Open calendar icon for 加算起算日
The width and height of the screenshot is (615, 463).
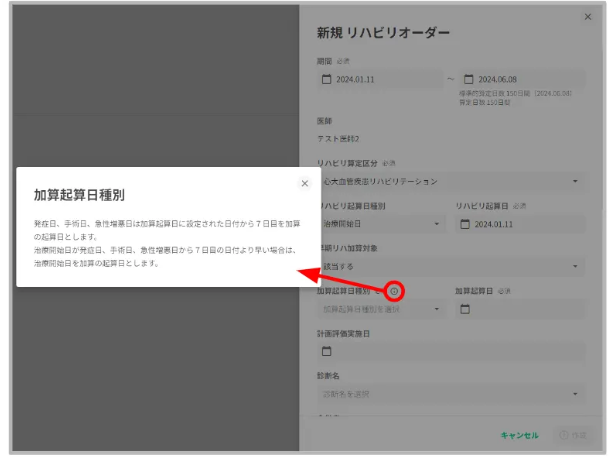coord(465,309)
